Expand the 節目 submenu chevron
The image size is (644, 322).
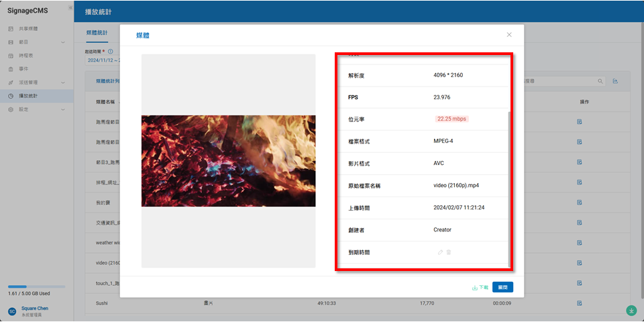pos(63,42)
